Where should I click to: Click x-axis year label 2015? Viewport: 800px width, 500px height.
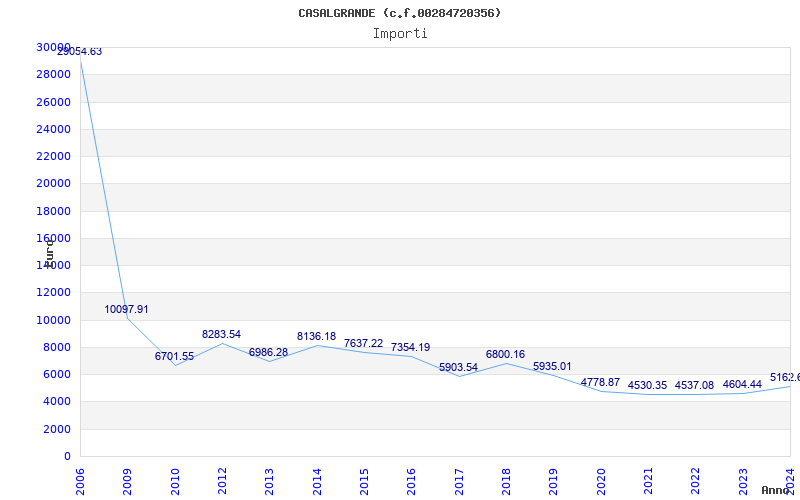click(364, 482)
